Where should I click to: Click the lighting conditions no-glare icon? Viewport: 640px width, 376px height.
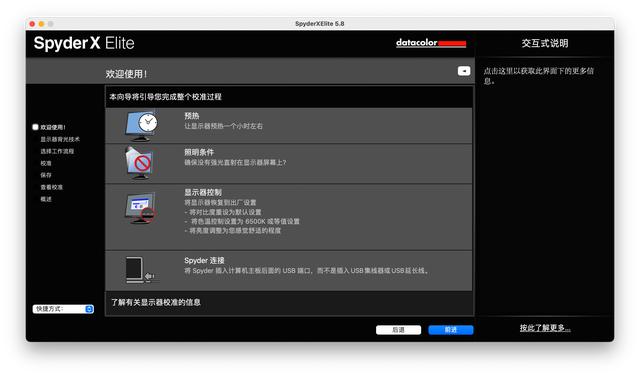pos(140,163)
